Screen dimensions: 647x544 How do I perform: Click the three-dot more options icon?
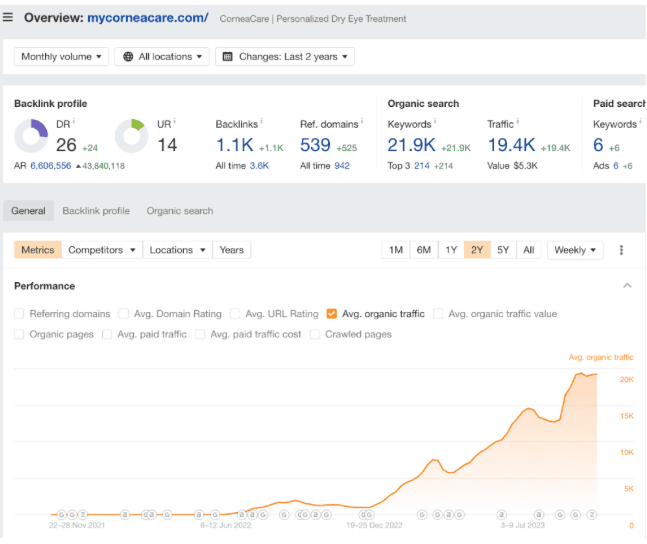pyautogui.click(x=621, y=250)
